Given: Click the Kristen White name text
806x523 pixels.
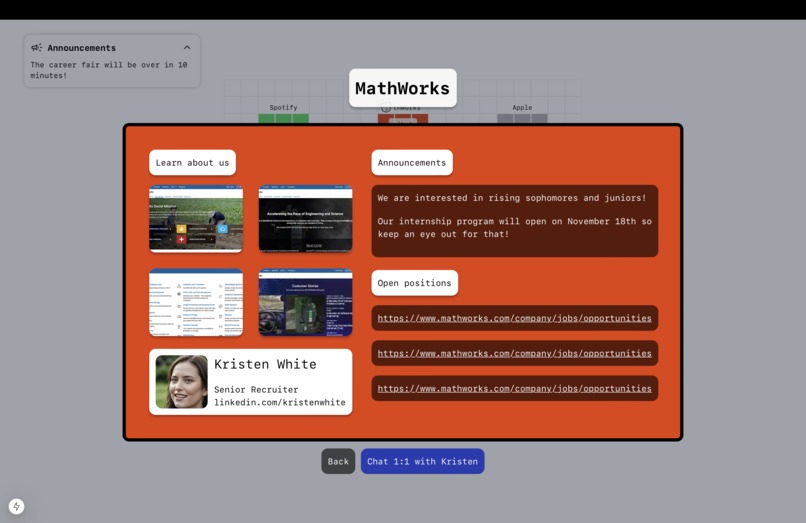Looking at the screenshot, I should pyautogui.click(x=265, y=364).
